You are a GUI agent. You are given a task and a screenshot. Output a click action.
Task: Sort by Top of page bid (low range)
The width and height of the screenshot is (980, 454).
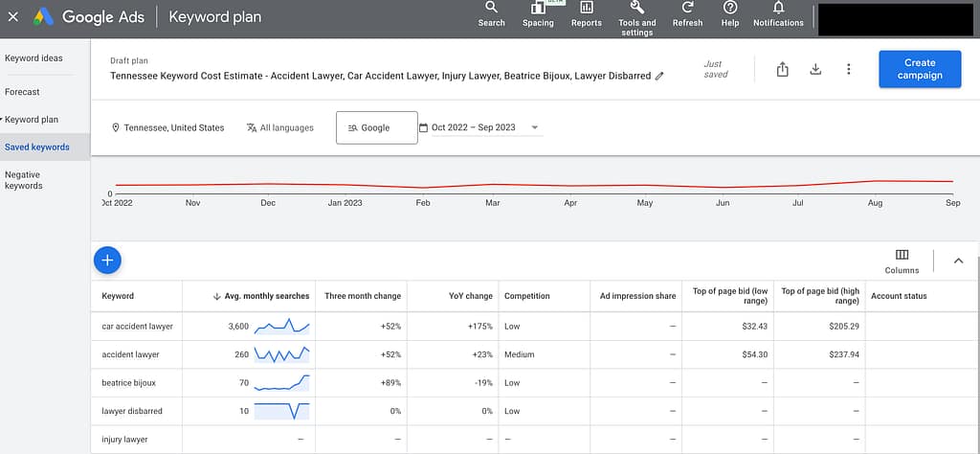(x=730, y=296)
